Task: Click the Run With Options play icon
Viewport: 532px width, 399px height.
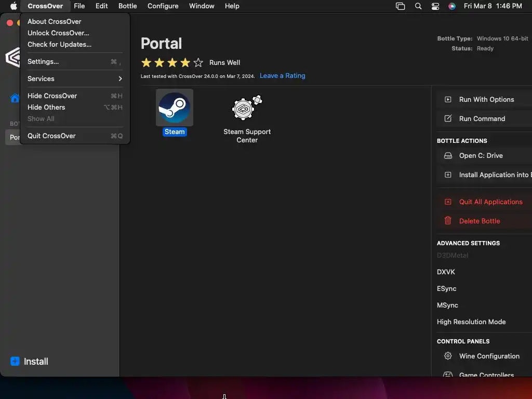Action: [448, 99]
